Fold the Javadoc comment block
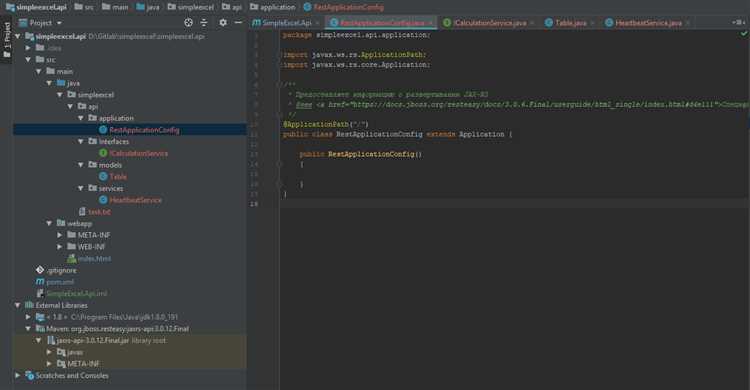The height and width of the screenshot is (390, 750). pyautogui.click(x=280, y=85)
